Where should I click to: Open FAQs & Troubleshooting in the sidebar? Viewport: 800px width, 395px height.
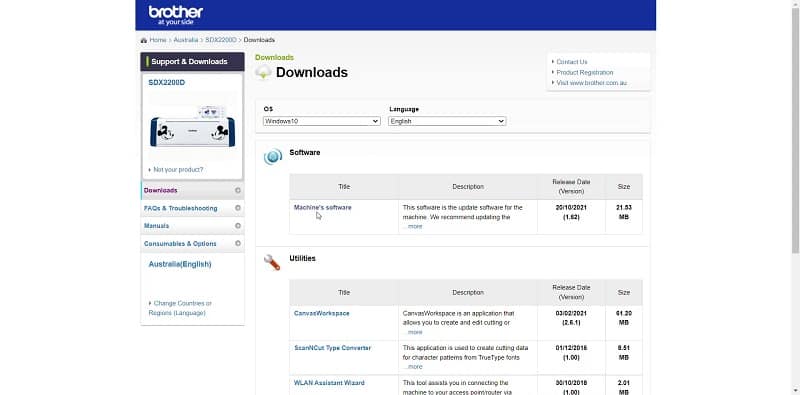[181, 208]
